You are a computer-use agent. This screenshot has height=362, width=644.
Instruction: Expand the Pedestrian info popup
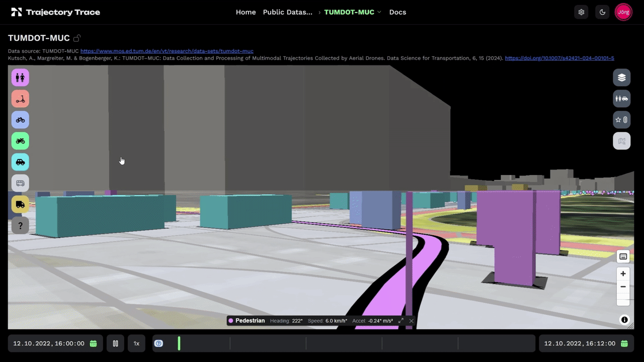click(x=401, y=321)
